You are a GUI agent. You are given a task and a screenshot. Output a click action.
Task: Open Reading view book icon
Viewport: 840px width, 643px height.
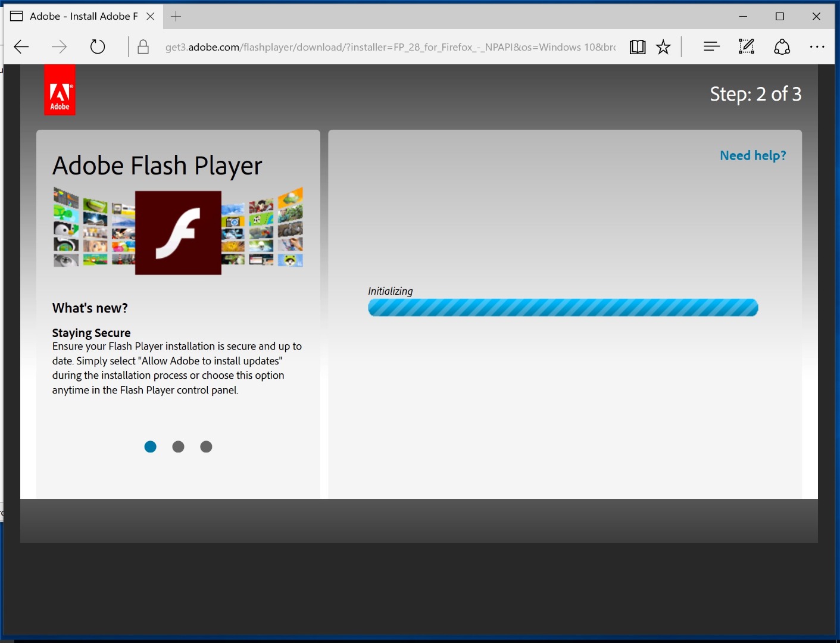tap(638, 47)
